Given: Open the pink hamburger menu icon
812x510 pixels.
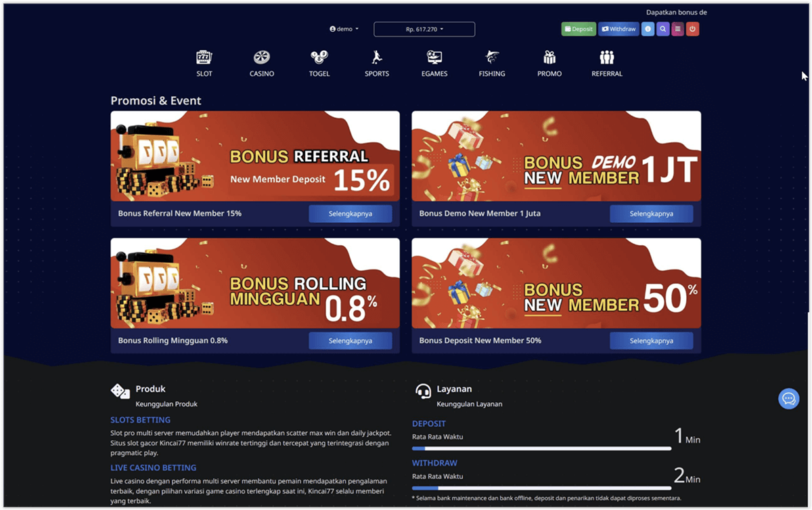Looking at the screenshot, I should click(x=677, y=28).
